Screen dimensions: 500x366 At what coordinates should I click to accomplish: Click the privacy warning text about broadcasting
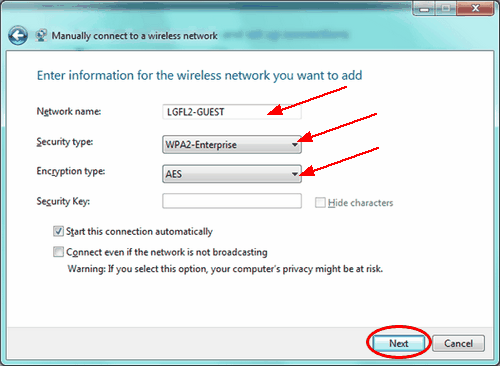point(225,269)
